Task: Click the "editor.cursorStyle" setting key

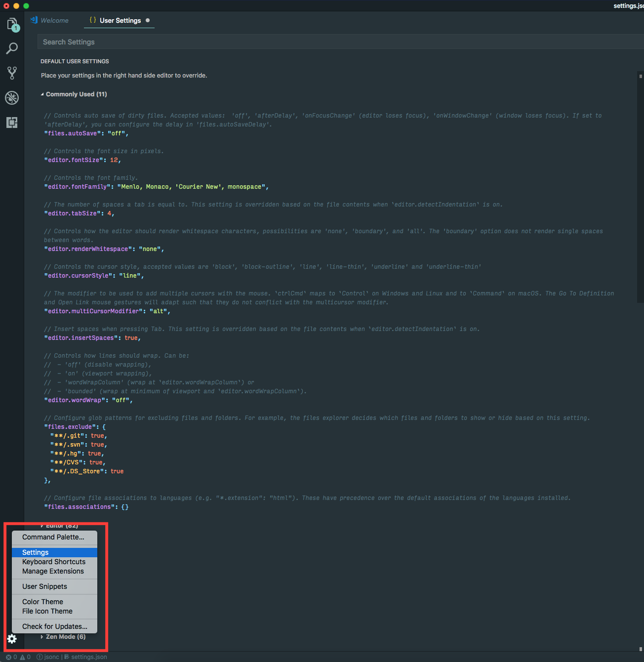Action: click(79, 276)
